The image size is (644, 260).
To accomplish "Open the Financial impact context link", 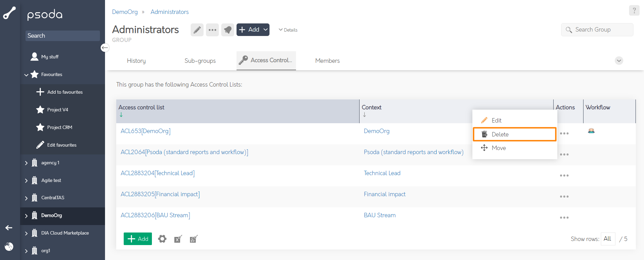I will click(384, 194).
